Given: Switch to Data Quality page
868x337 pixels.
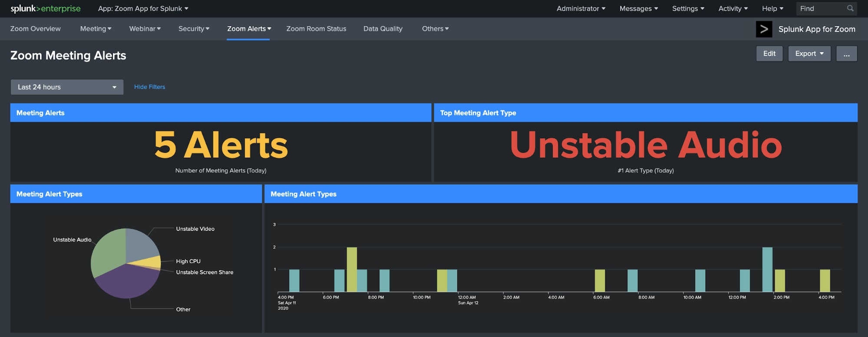Looking at the screenshot, I should click(x=383, y=29).
